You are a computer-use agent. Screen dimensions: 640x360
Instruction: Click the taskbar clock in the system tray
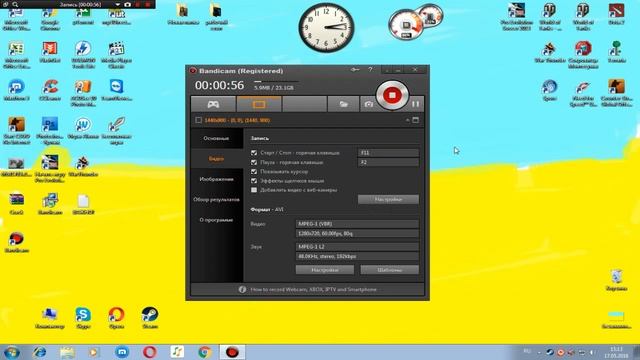point(616,352)
